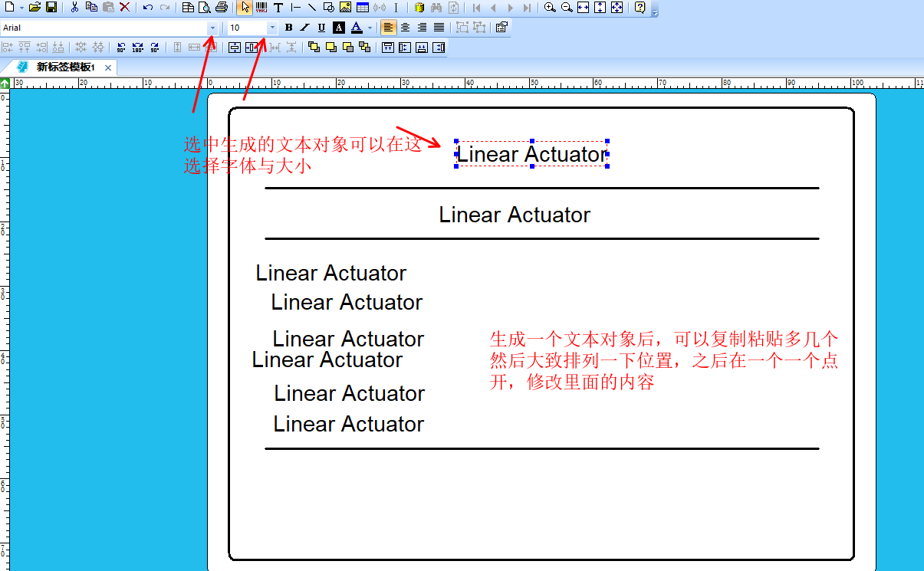Click inside the Arial font name field
The image size is (924, 571).
[104, 28]
